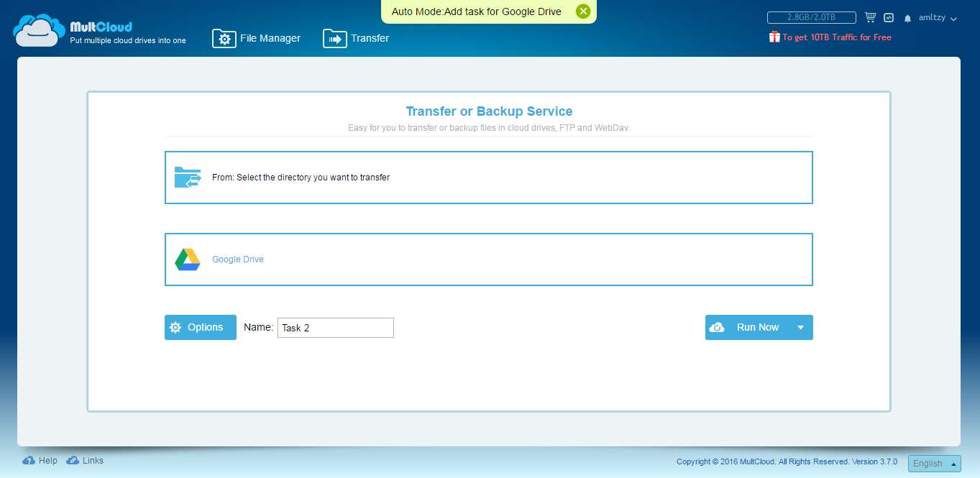Click the MultCloud cloud logo
The image size is (980, 478).
pos(40,31)
